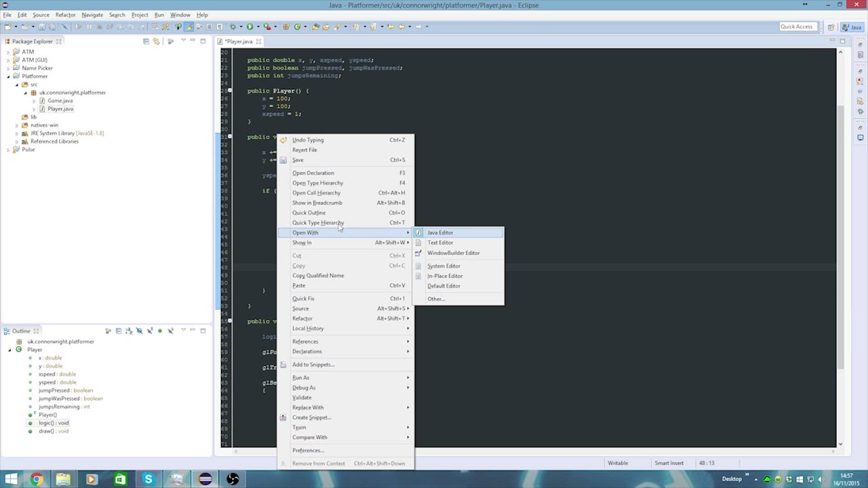Expand the Pulse project node
Viewport: 868px width, 488px height.
pyautogui.click(x=8, y=149)
